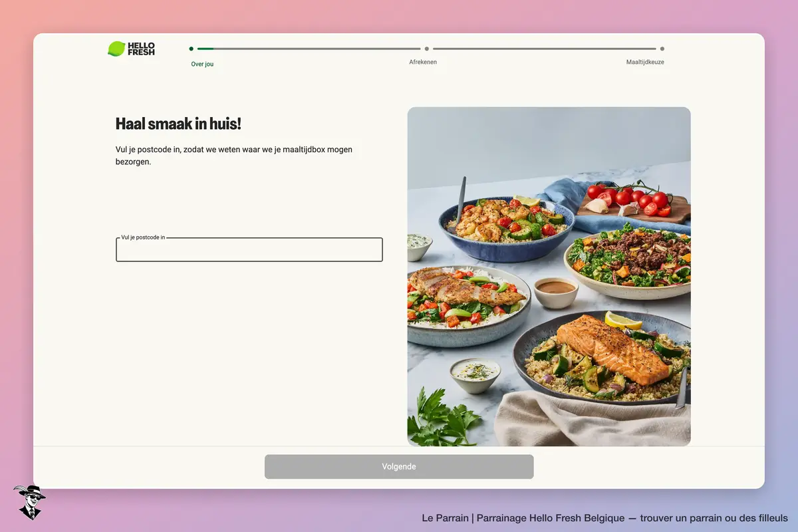The image size is (798, 532).
Task: Click the progress bar between Over jou and Afrekenen
Action: pyautogui.click(x=309, y=49)
